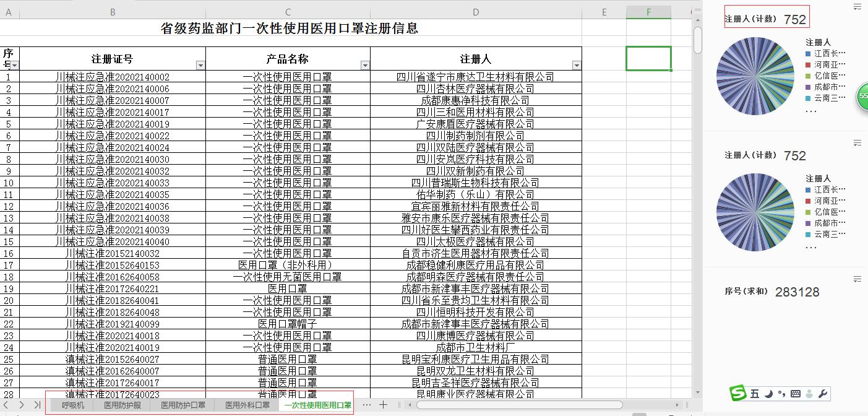Show more sheets via ellipsis icon

(367, 404)
